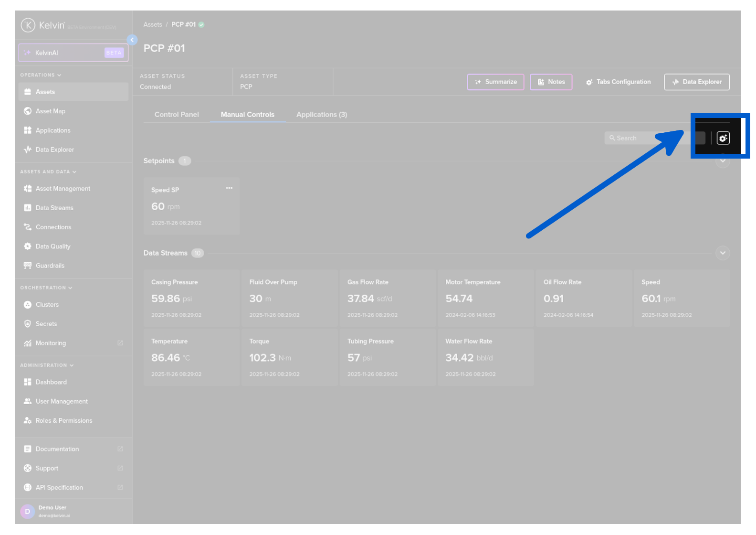Click the highlighted settings gear icon

[723, 138]
